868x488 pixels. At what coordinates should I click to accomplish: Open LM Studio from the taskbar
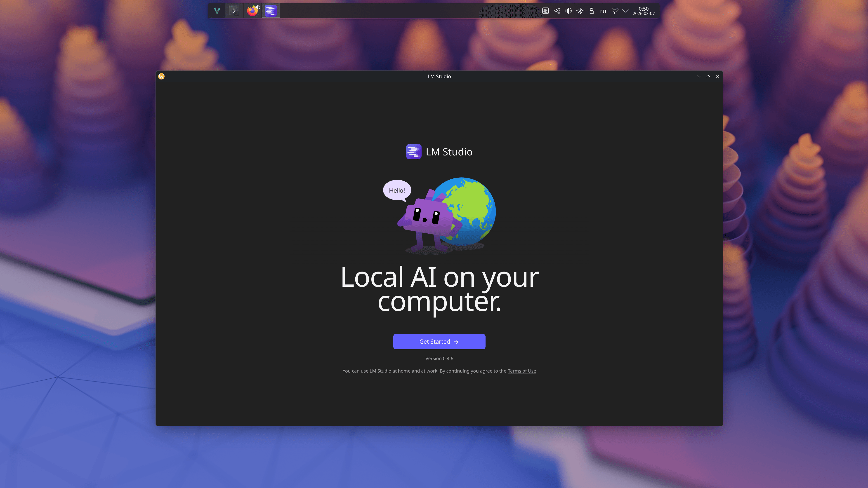click(x=271, y=11)
